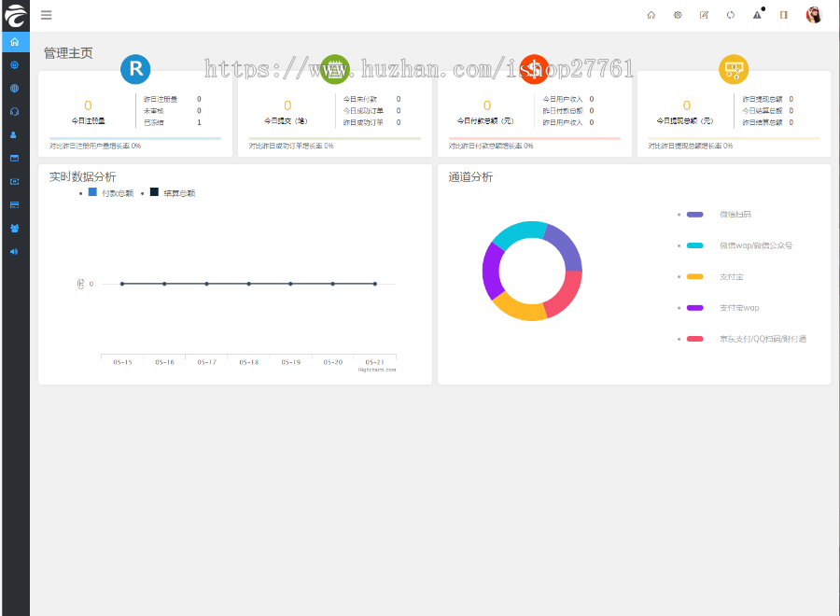This screenshot has height=616, width=840.
Task: Click the 05-15 data point on the line chart
Action: (x=122, y=284)
